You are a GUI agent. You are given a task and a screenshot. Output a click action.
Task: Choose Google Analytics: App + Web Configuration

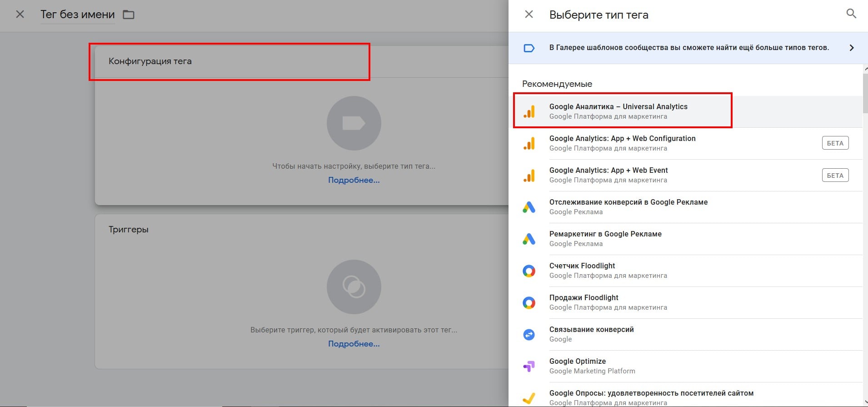click(x=622, y=143)
